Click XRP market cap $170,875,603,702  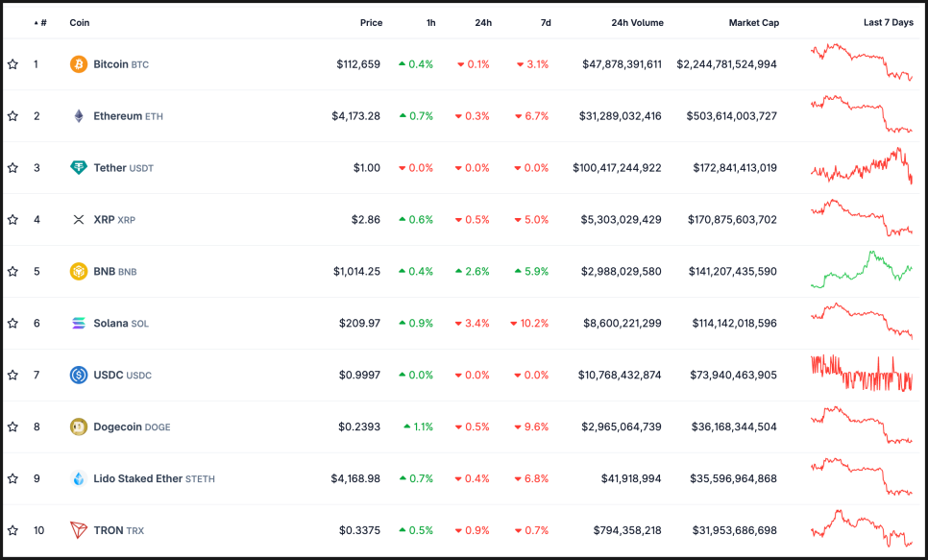click(x=732, y=220)
